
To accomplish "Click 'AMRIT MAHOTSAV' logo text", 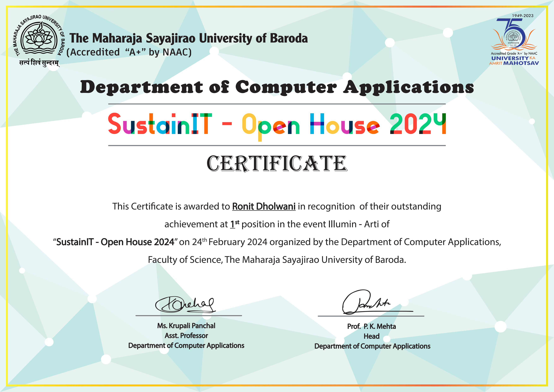I will pos(514,63).
